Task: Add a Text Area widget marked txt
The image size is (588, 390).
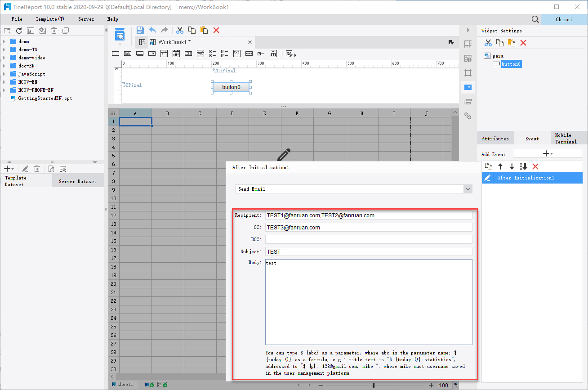Action: pyautogui.click(x=237, y=53)
